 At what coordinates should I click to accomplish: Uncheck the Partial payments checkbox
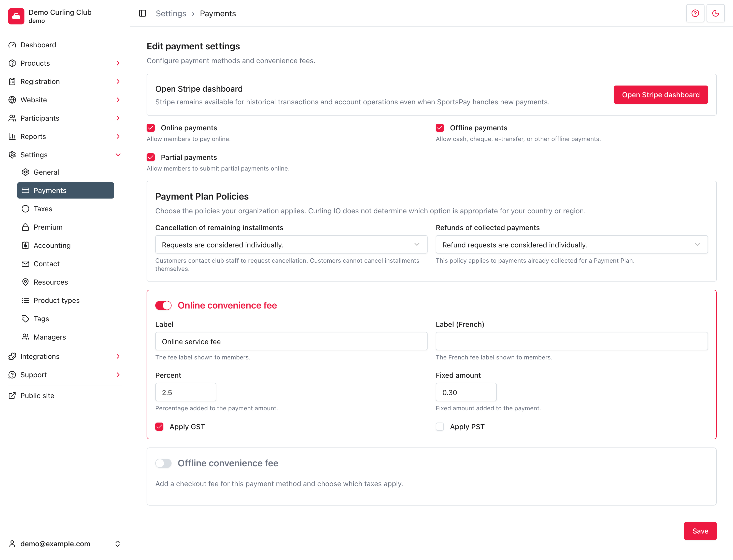pos(151,157)
